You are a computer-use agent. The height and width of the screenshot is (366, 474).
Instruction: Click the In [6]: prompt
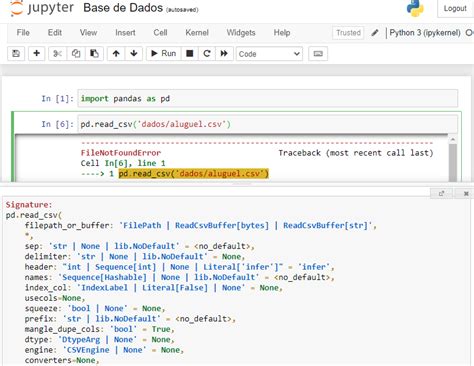point(57,124)
